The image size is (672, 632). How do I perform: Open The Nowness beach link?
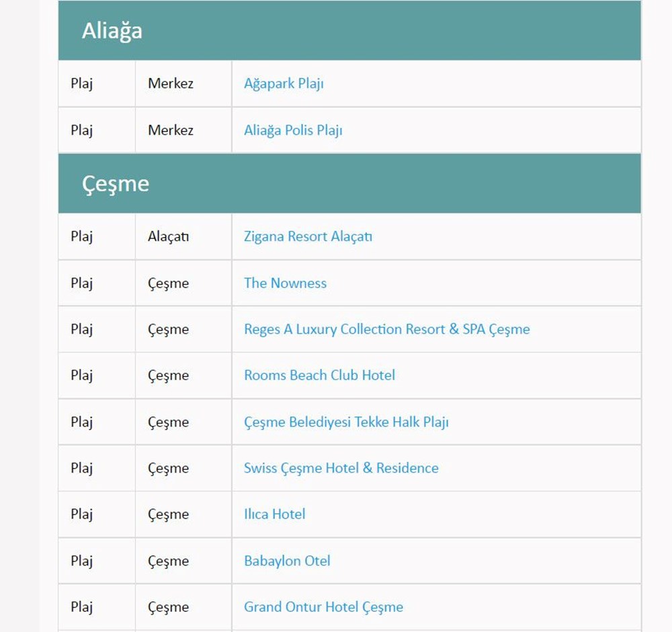[x=285, y=283]
